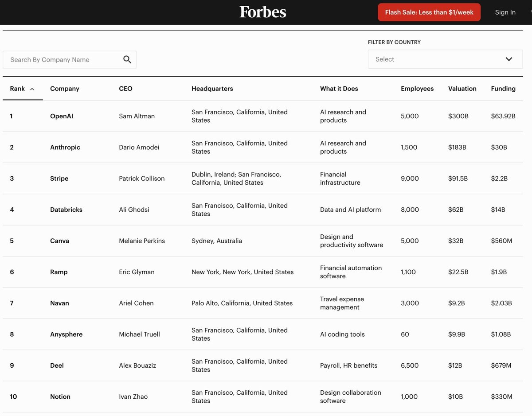
Task: Open the OpenAI company entry
Action: [62, 116]
